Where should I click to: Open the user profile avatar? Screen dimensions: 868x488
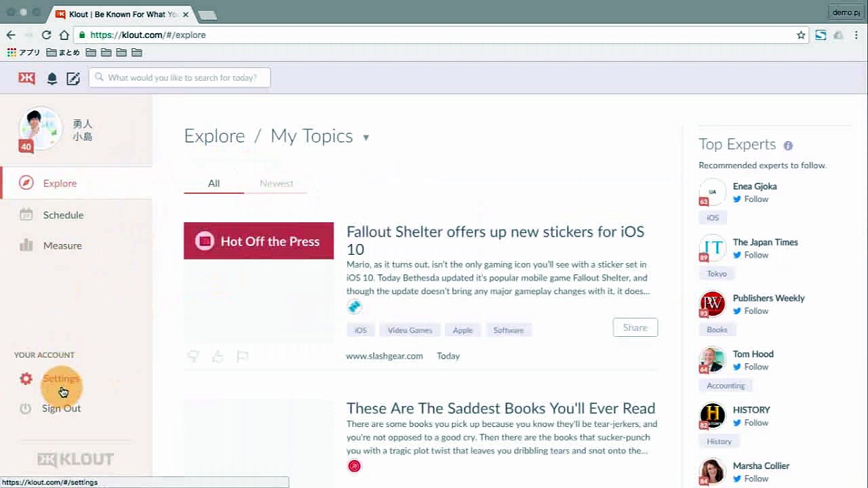click(x=40, y=128)
